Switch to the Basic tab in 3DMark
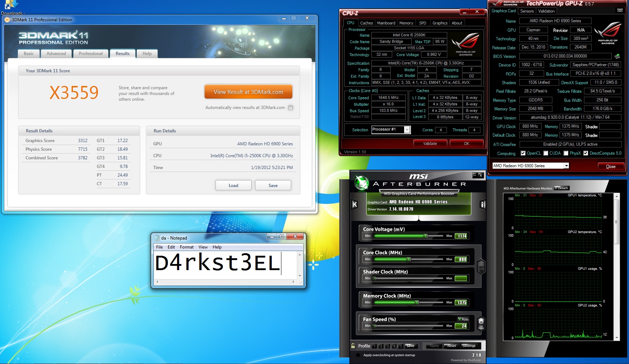Viewport: 629px width, 364px height. 29,54
